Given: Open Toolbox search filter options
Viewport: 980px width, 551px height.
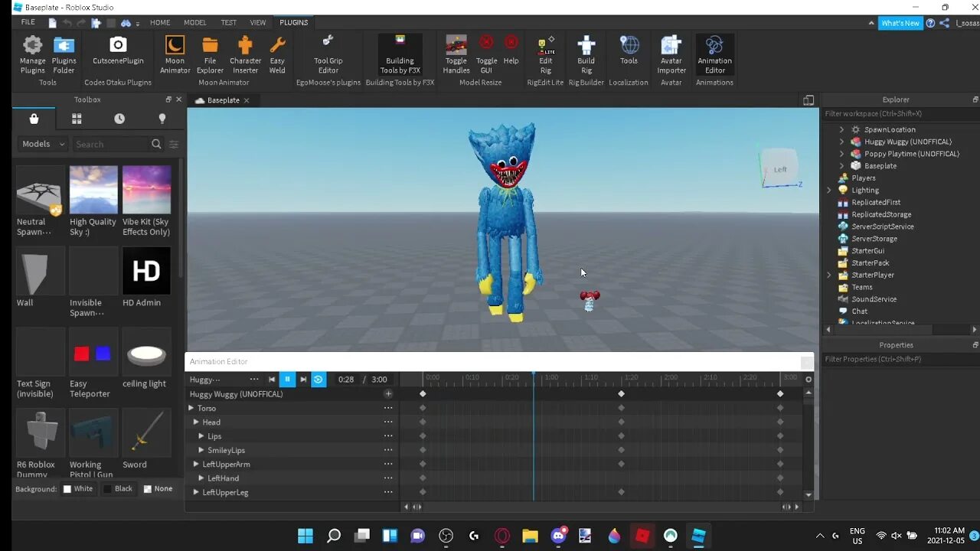Looking at the screenshot, I should pos(174,144).
